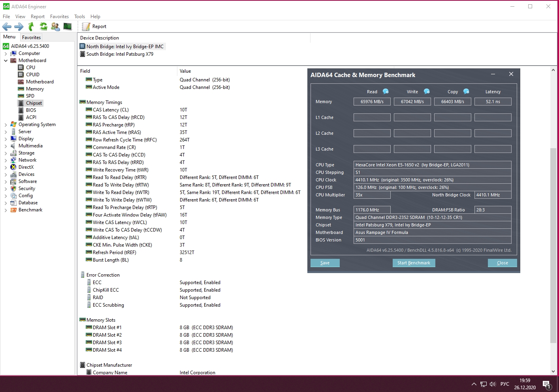Expand the Computer tree node
Image resolution: width=559 pixels, height=392 pixels.
(6, 54)
